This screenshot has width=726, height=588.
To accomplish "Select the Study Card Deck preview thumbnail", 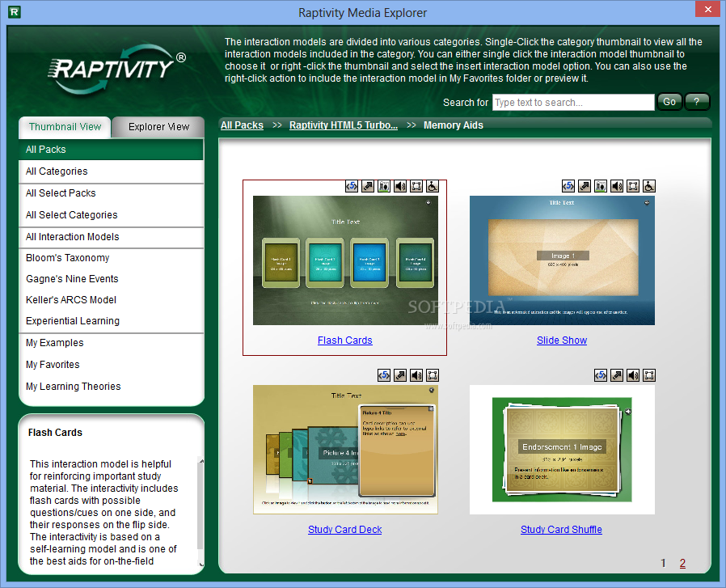I will pyautogui.click(x=345, y=450).
